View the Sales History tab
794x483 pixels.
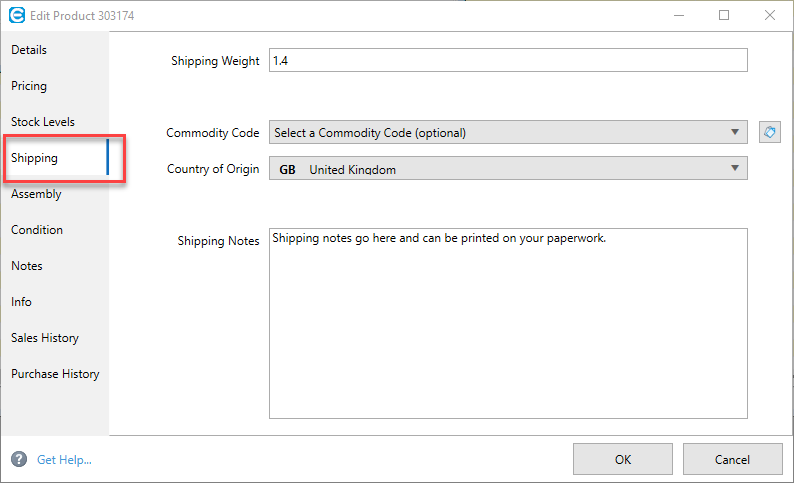pyautogui.click(x=45, y=338)
